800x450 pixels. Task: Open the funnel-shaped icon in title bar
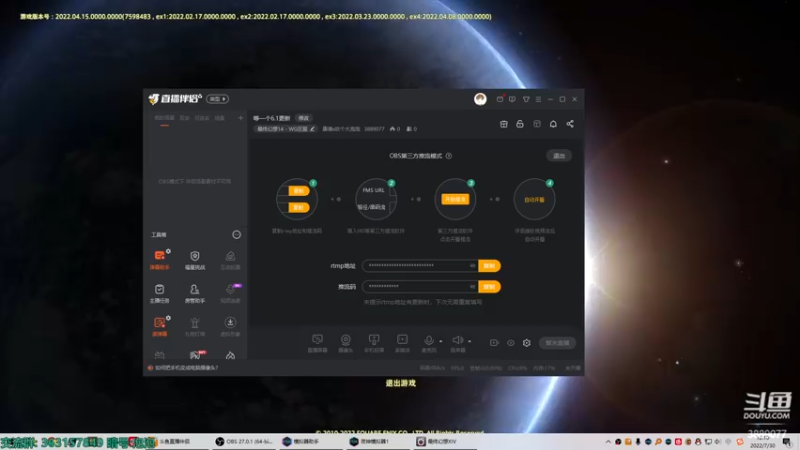pos(526,99)
